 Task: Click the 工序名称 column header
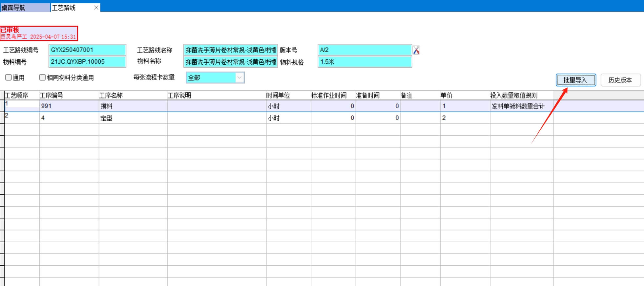(111, 96)
